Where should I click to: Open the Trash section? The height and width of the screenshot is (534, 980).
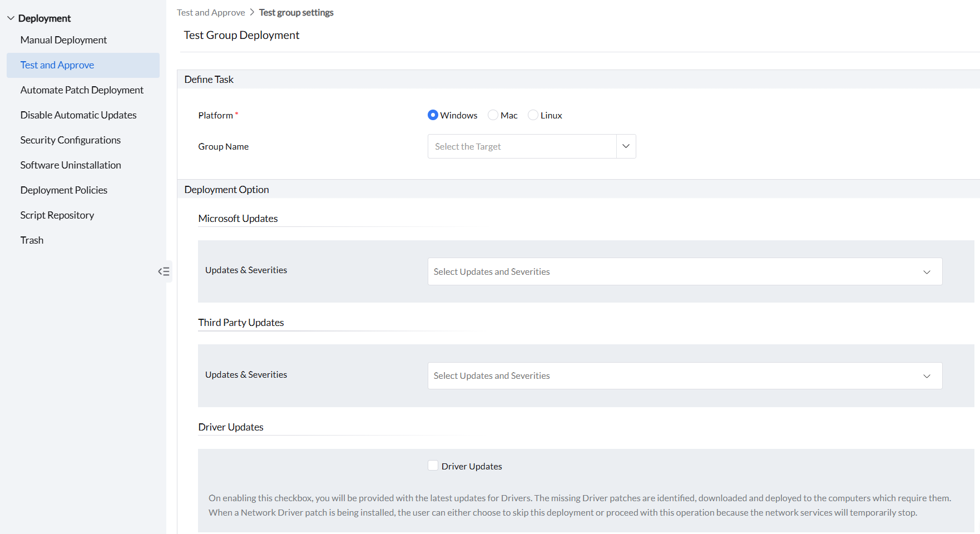(x=32, y=240)
